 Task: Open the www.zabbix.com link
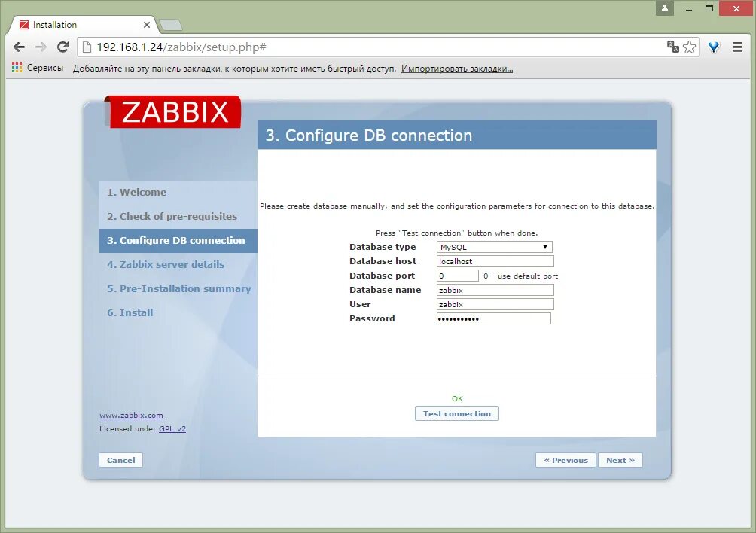click(x=131, y=416)
